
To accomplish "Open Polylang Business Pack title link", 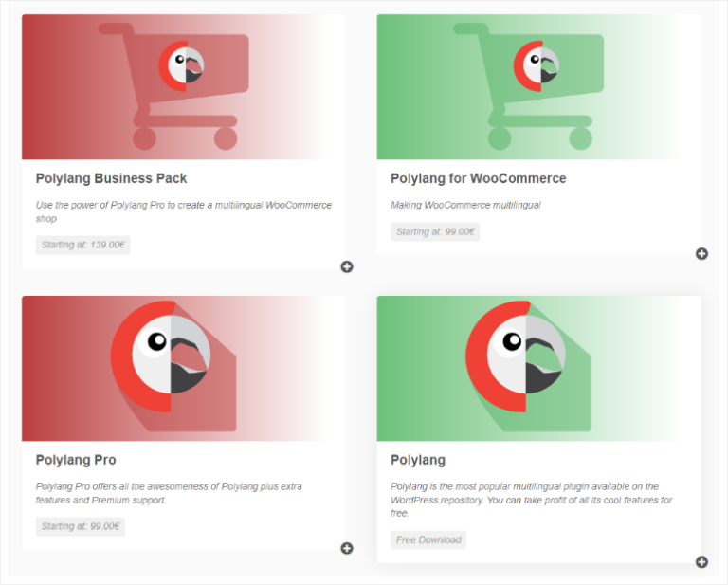I will click(111, 178).
